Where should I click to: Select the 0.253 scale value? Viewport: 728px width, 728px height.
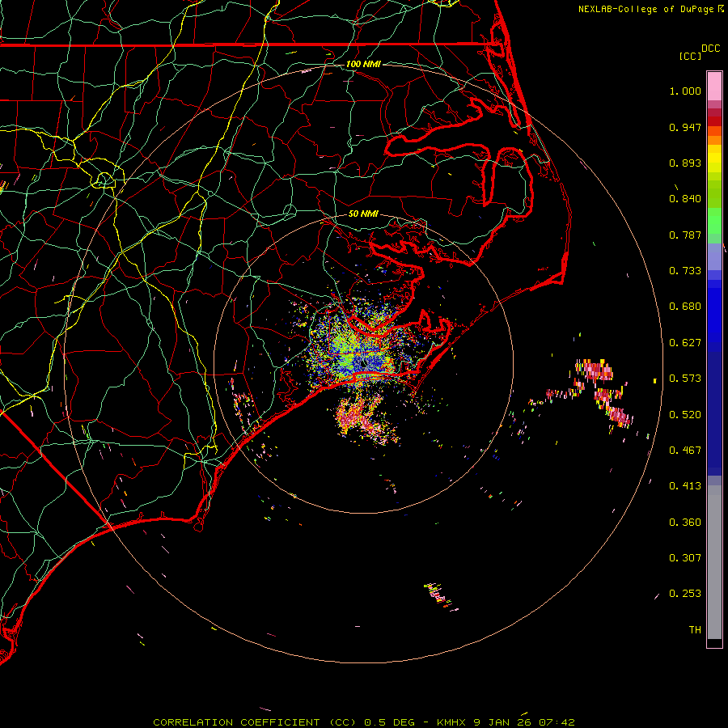click(x=685, y=594)
